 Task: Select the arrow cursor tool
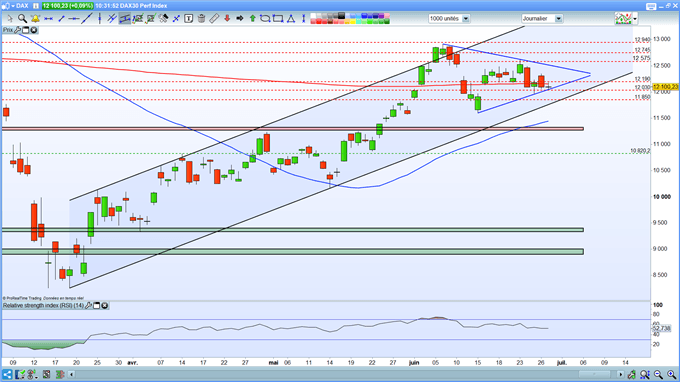[x=10, y=19]
